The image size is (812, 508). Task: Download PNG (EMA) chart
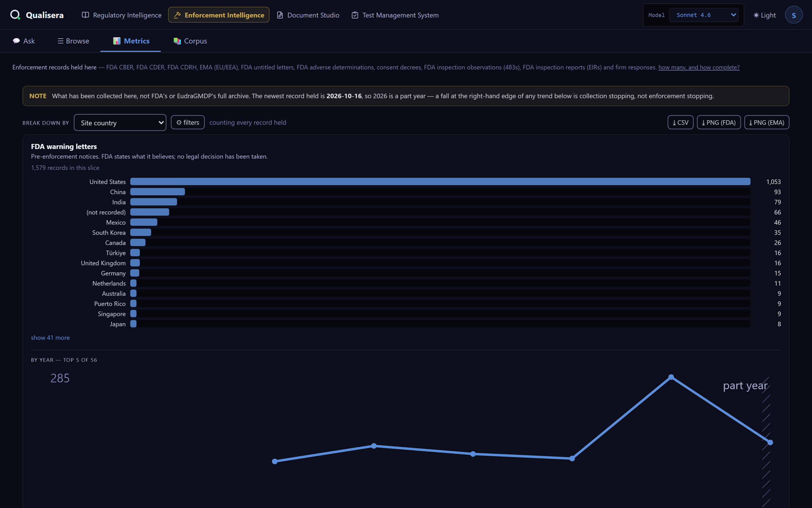click(766, 123)
